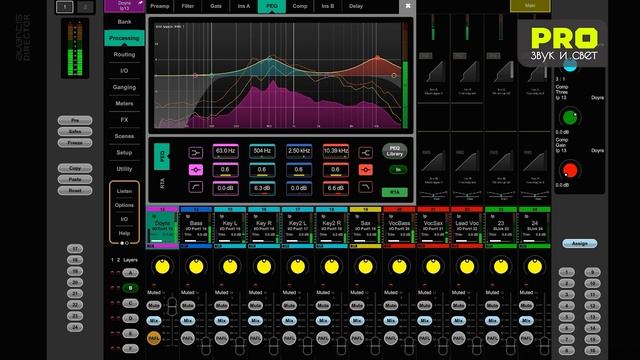Click the red 10.39 kHz band node on EQ graph
Viewport: 640px width, 360px height.
tap(378, 58)
